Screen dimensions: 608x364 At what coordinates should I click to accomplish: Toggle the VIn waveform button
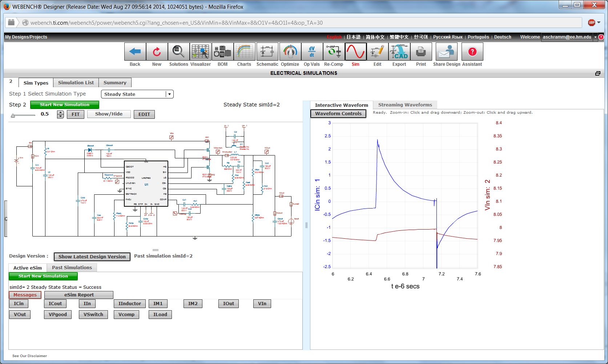262,304
